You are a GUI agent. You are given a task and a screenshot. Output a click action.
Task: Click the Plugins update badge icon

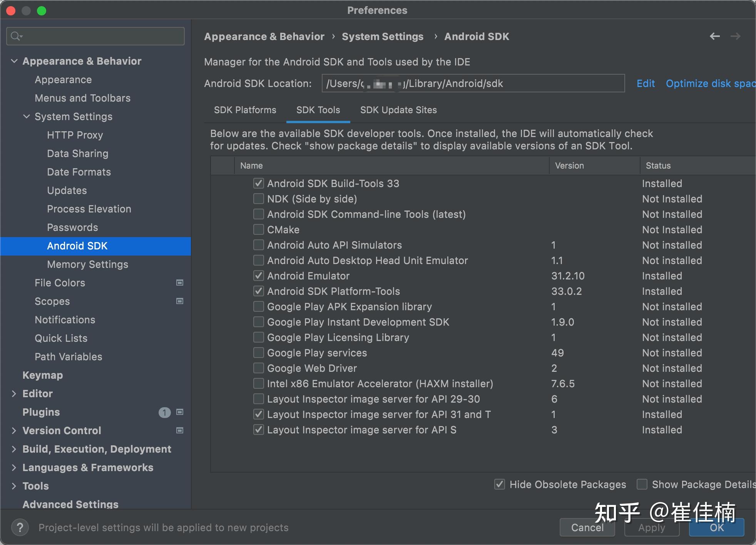pyautogui.click(x=164, y=413)
